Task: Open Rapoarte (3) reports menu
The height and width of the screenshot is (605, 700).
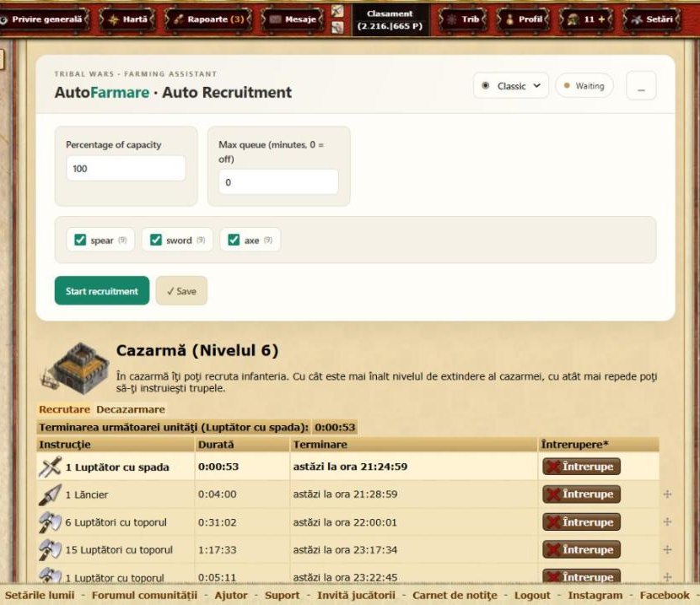Action: pyautogui.click(x=209, y=19)
